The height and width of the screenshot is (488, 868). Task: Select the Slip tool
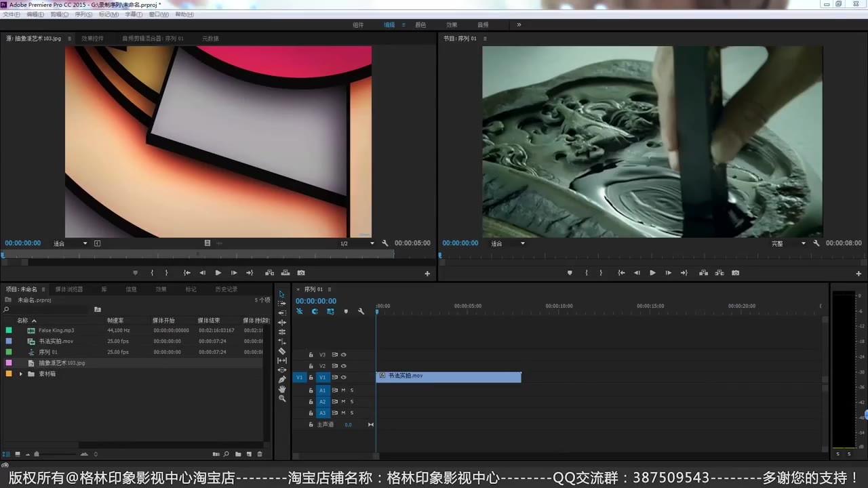click(282, 361)
